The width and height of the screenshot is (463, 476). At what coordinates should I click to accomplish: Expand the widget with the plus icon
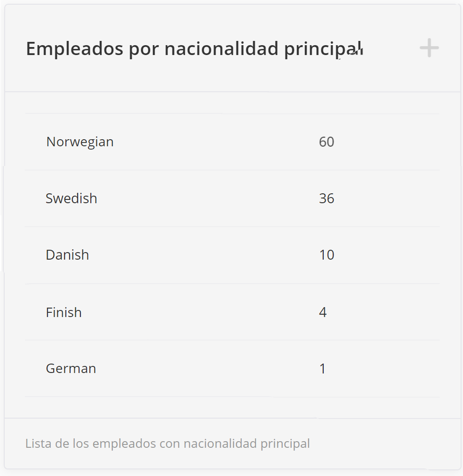(429, 48)
